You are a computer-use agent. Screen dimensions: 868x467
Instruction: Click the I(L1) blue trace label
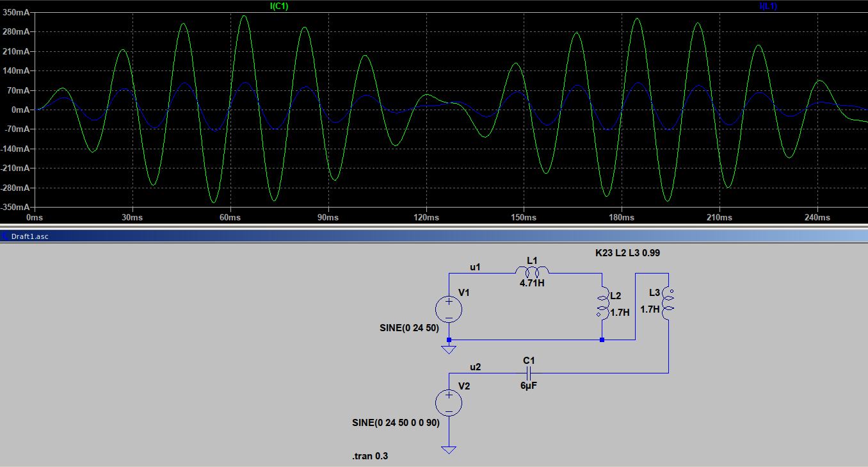768,6
